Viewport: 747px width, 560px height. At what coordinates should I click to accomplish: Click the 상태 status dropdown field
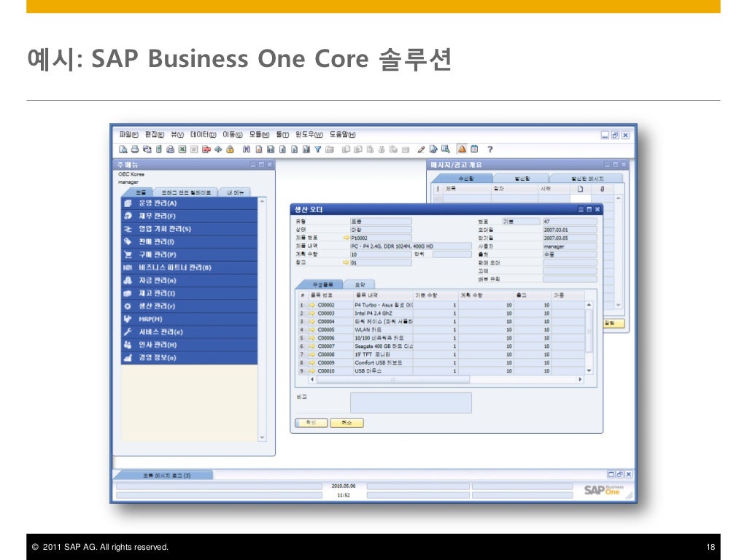tap(381, 230)
